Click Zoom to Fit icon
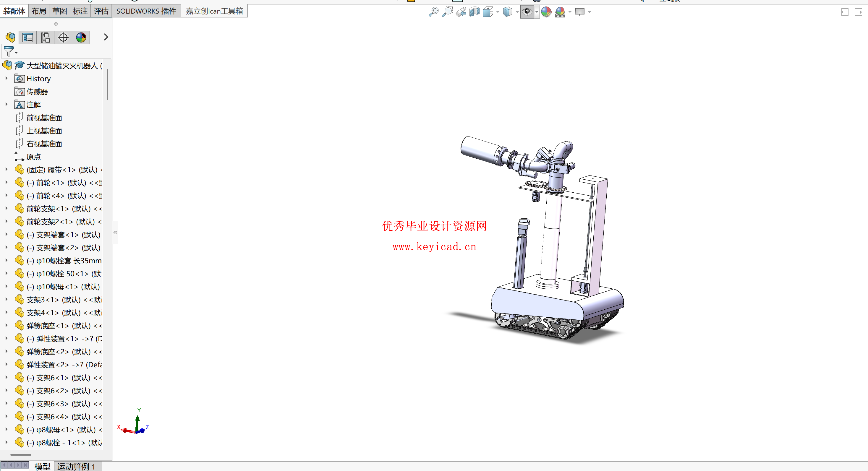 point(433,12)
